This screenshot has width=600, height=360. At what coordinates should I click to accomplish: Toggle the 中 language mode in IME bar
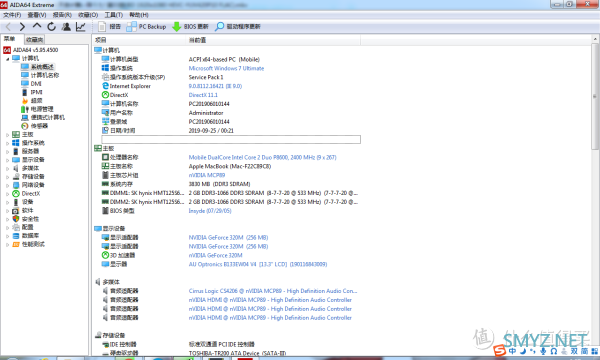[512, 351]
